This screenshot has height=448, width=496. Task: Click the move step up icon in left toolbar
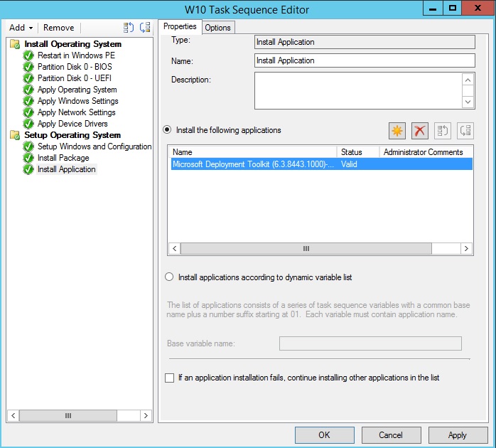pos(129,28)
